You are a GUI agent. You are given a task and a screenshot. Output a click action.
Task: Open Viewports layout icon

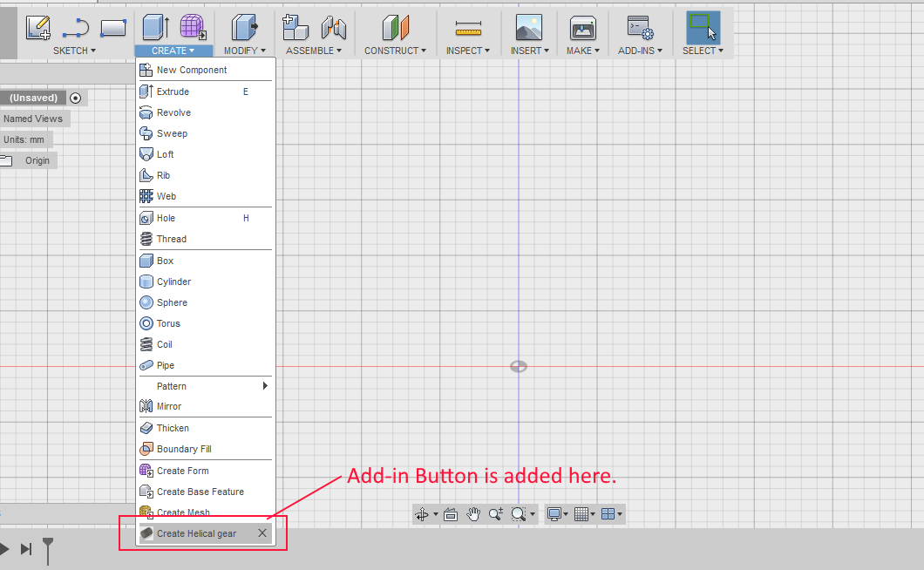click(x=608, y=514)
